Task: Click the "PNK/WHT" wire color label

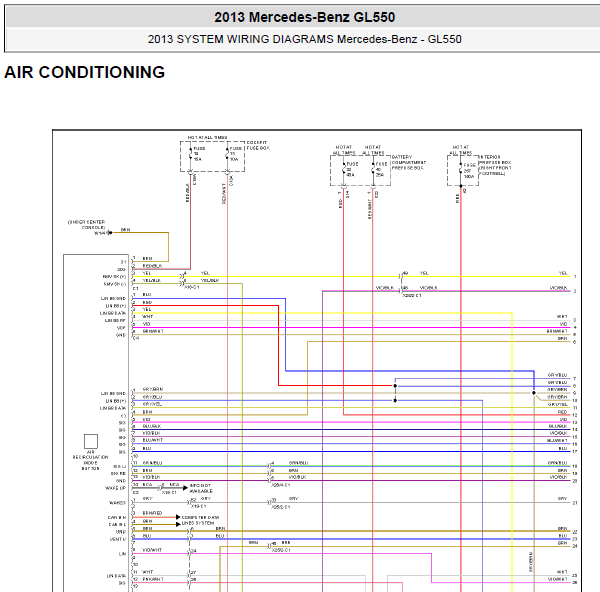Action: [x=153, y=579]
